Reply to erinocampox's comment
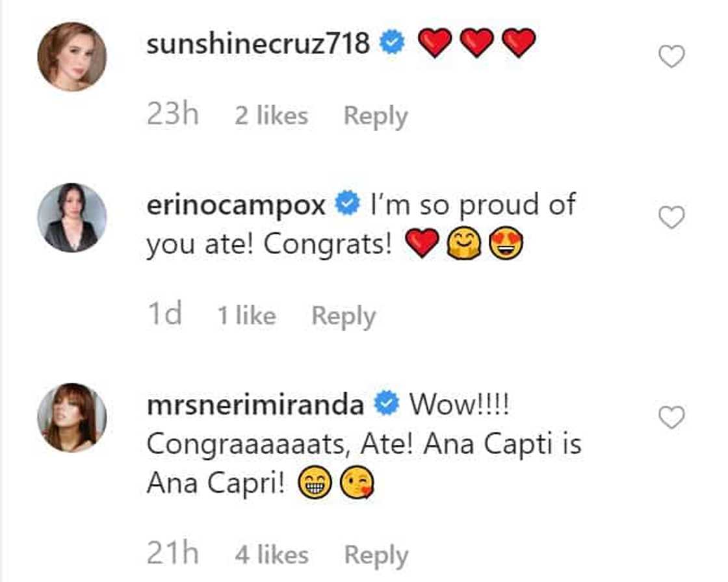 click(343, 316)
